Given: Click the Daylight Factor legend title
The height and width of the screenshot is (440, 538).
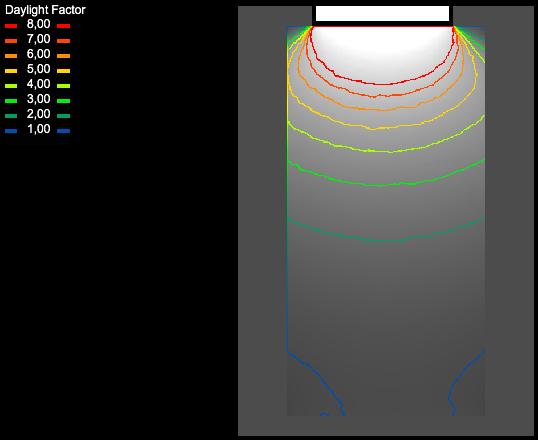Looking at the screenshot, I should coord(45,10).
